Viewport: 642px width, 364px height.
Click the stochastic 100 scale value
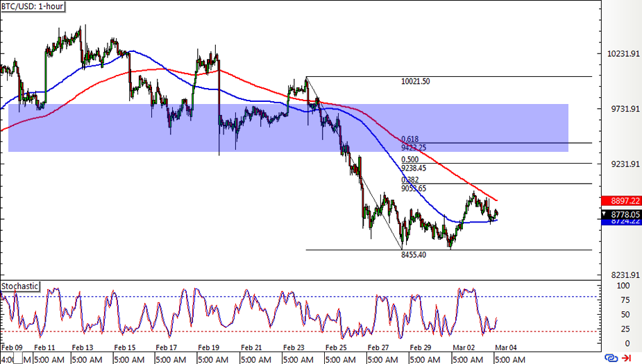pos(623,286)
